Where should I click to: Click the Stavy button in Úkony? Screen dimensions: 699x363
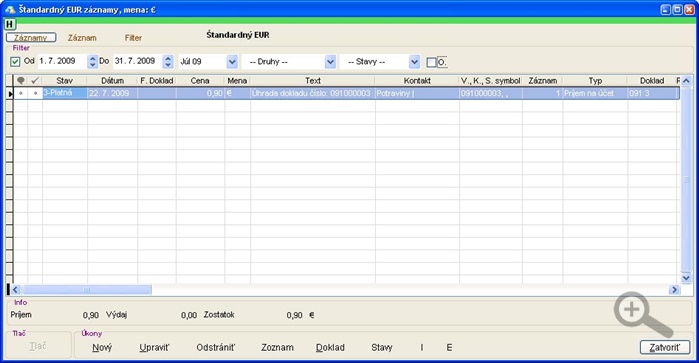click(x=382, y=347)
